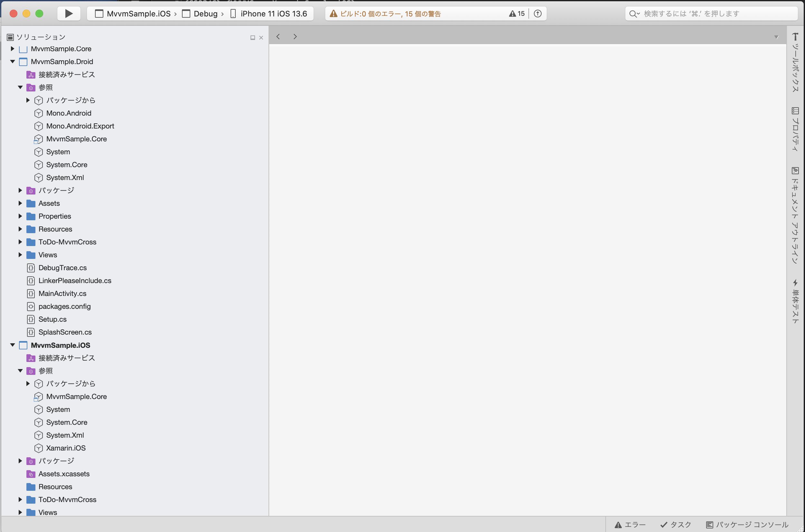Viewport: 805px width, 532px height.
Task: Open the Toolbox side panel icon
Action: click(x=795, y=37)
